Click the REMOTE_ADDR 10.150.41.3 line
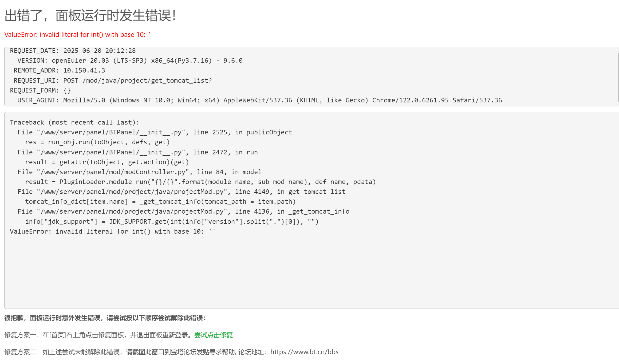 click(60, 70)
